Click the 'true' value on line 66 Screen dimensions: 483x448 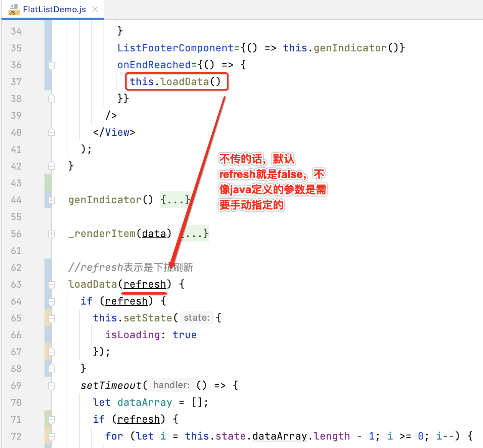(x=185, y=335)
